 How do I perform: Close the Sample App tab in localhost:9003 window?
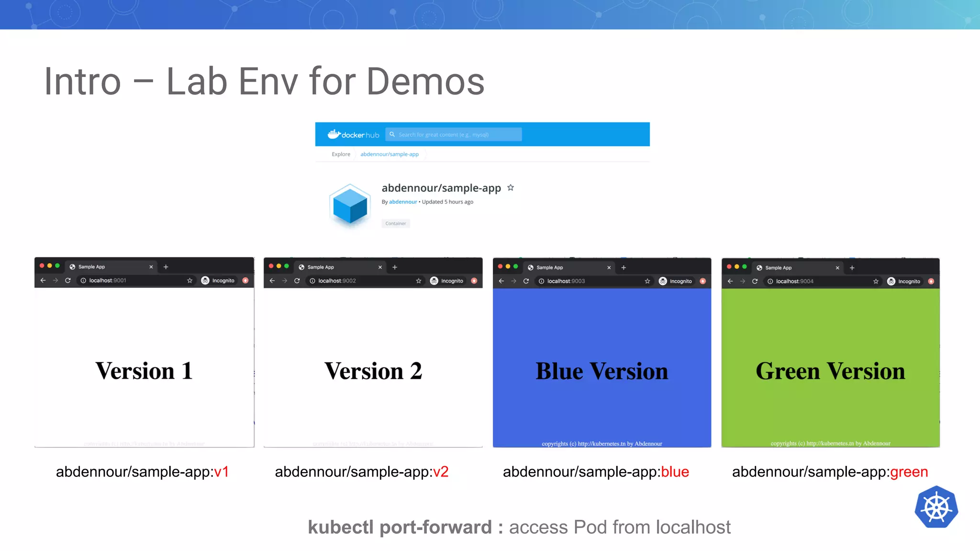(609, 268)
